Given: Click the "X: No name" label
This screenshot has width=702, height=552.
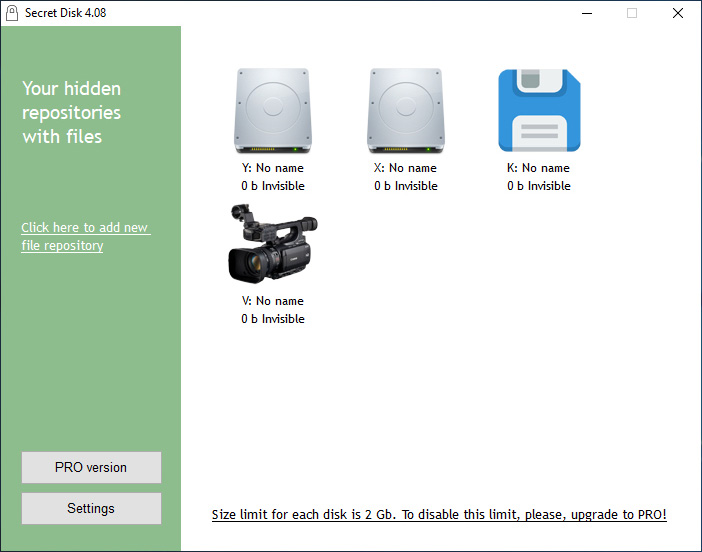Looking at the screenshot, I should point(405,168).
